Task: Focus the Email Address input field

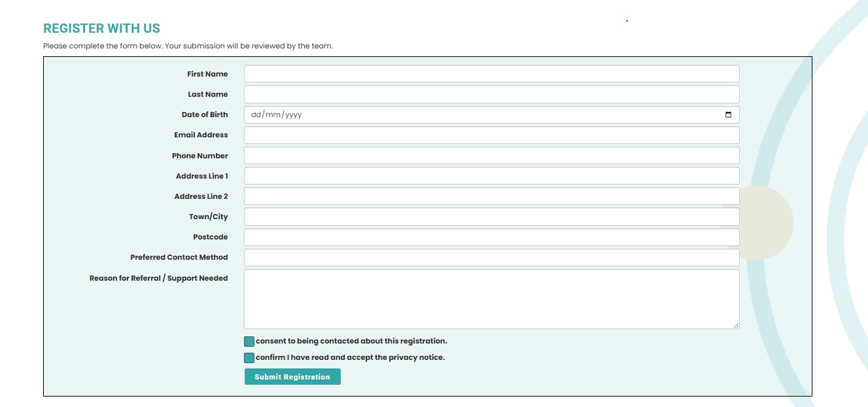Action: click(x=492, y=135)
